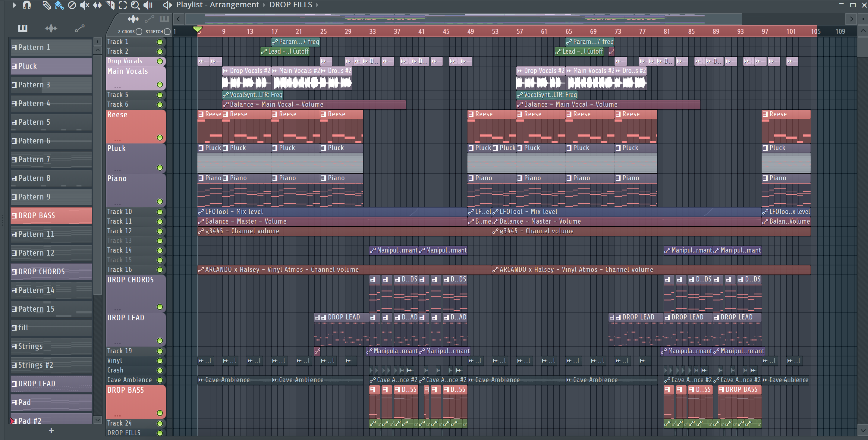Select DROP CHORDS pattern in the picker
The height and width of the screenshot is (440, 868).
pyautogui.click(x=51, y=272)
